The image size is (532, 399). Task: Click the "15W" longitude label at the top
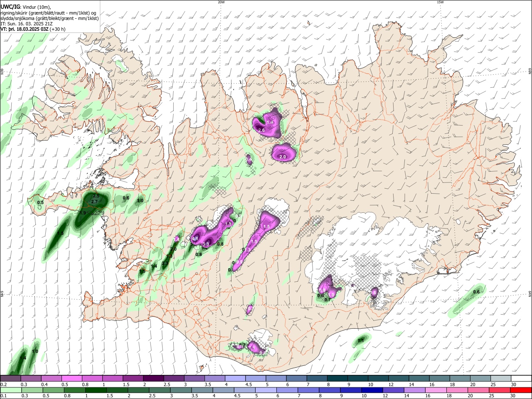(440, 2)
